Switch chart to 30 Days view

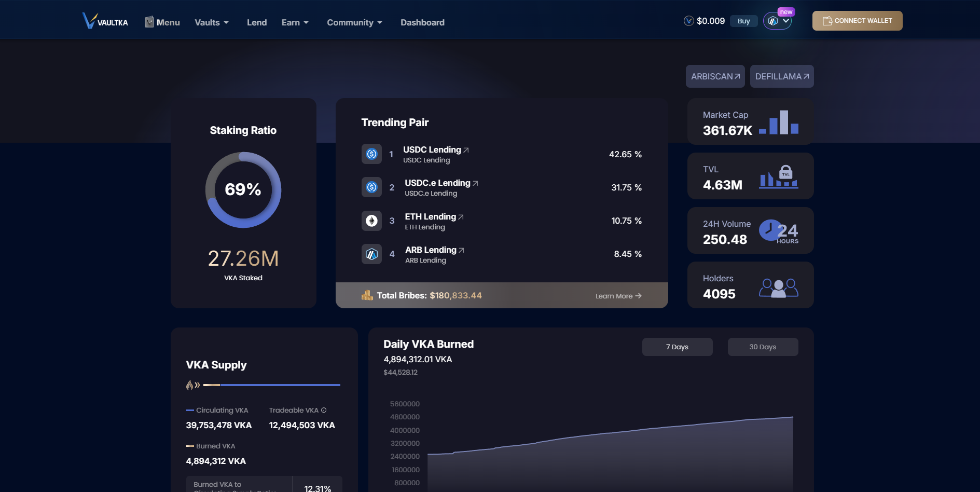point(763,347)
